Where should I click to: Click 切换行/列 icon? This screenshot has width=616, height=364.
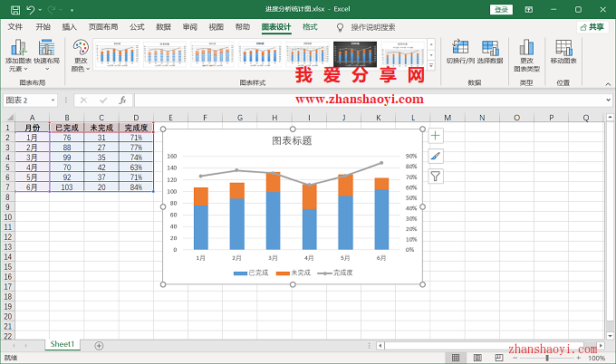pyautogui.click(x=460, y=52)
